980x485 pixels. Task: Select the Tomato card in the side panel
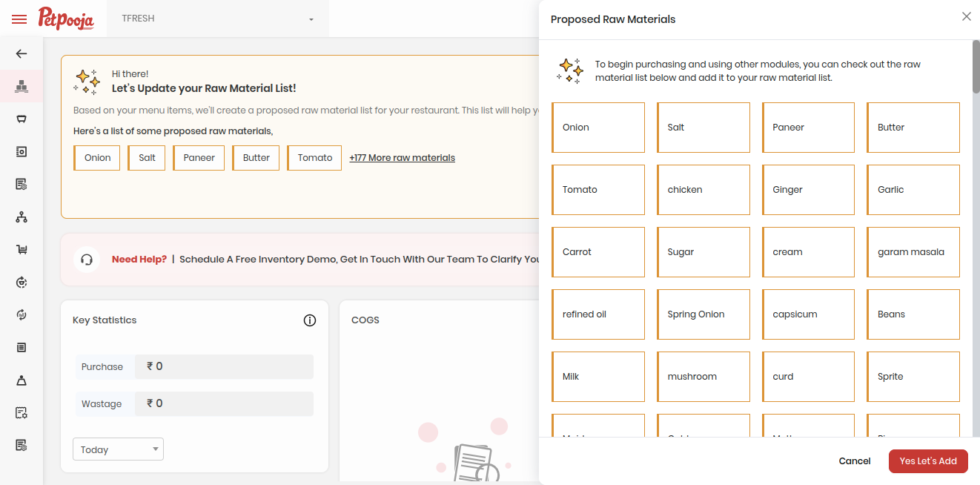[598, 190]
